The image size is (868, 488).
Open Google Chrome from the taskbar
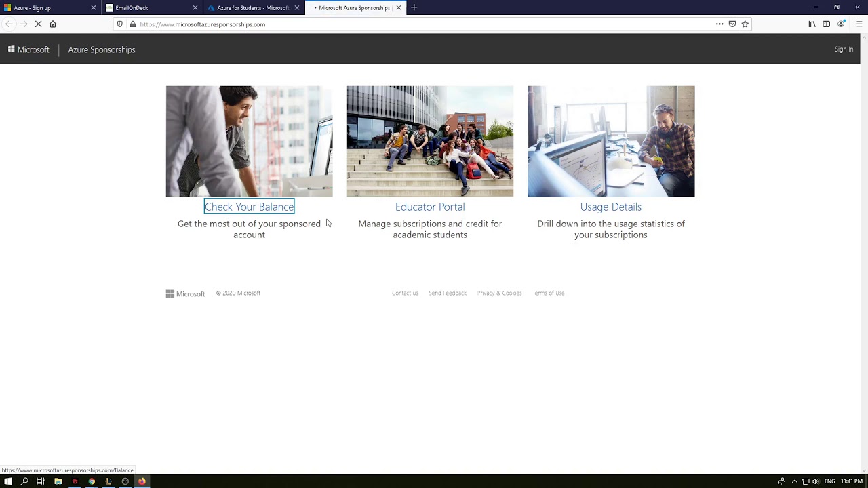coord(92,481)
